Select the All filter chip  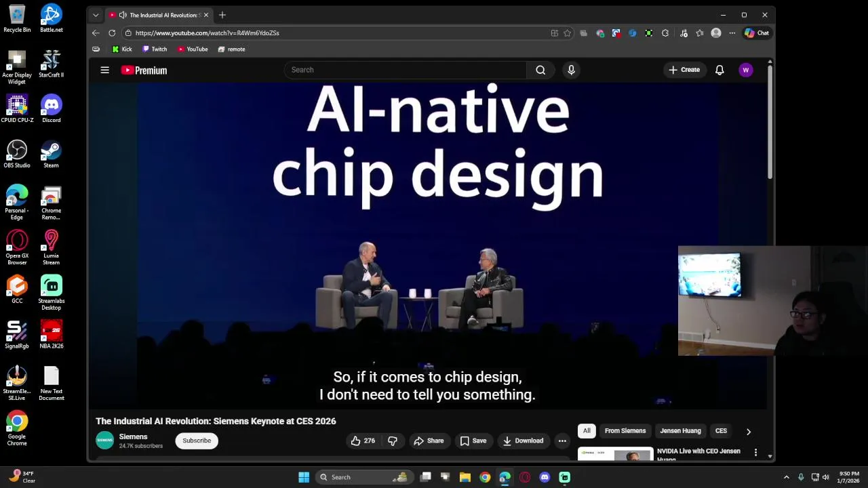(587, 431)
